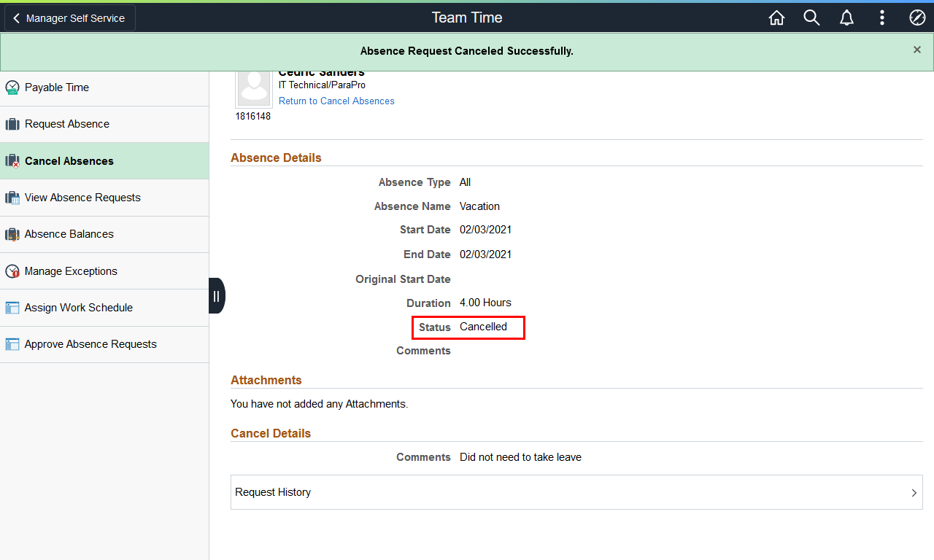
Task: Open Payable Time menu item
Action: (x=104, y=87)
